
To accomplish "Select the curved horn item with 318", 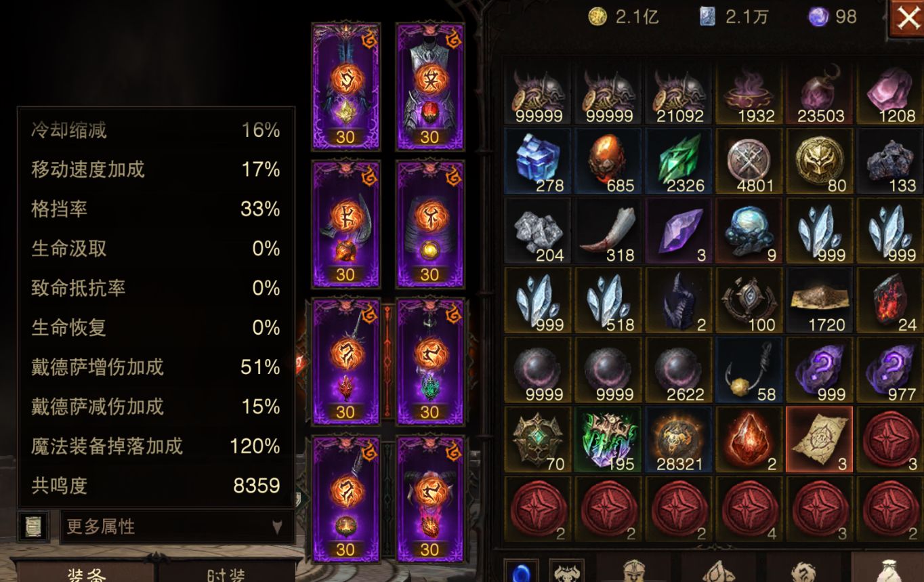I will click(x=608, y=231).
